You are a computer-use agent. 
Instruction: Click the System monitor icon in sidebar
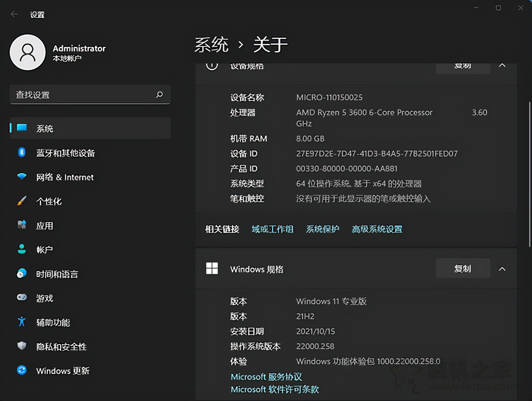point(22,128)
